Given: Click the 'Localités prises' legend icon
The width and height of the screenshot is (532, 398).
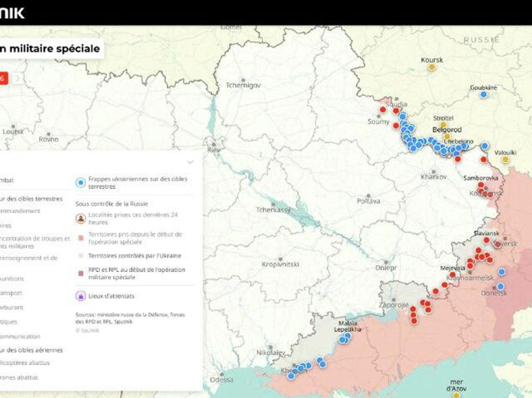Looking at the screenshot, I should (x=81, y=219).
